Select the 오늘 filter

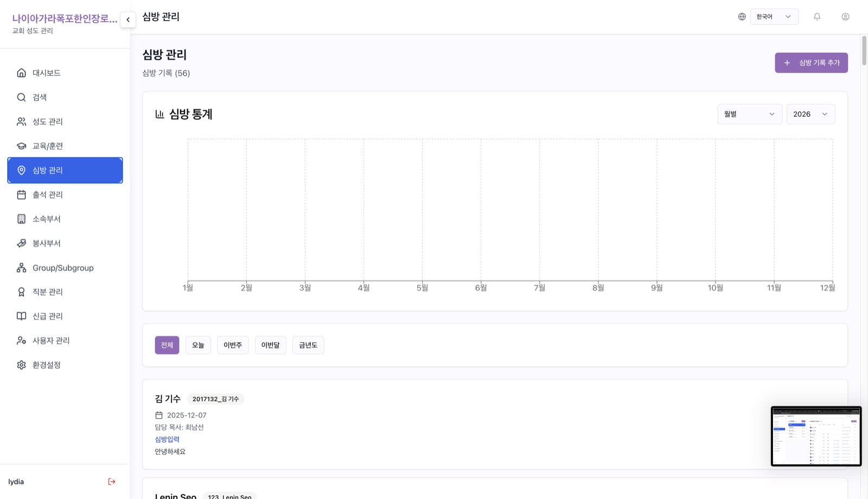click(198, 345)
